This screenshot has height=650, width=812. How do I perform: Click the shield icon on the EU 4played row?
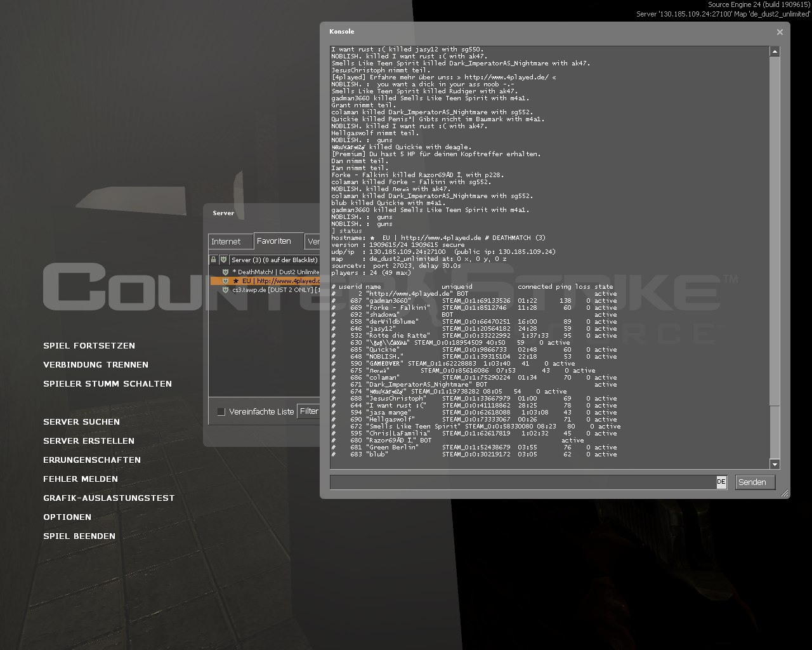tap(225, 281)
